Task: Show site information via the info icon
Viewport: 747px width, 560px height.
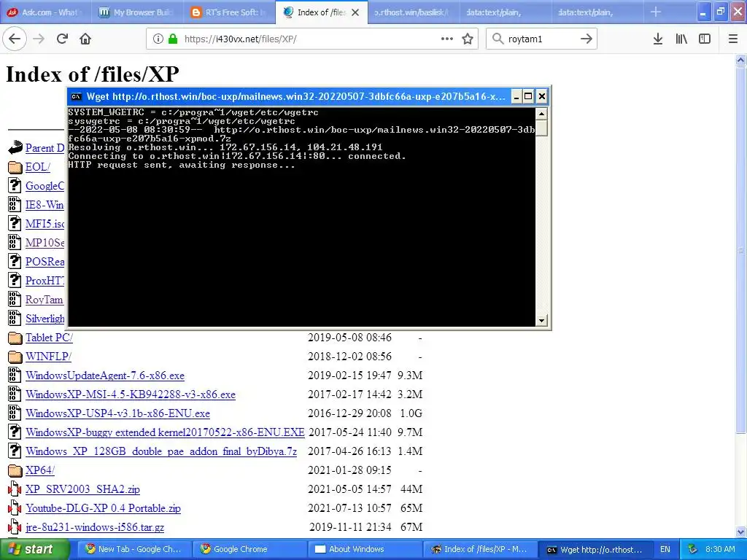Action: [158, 39]
